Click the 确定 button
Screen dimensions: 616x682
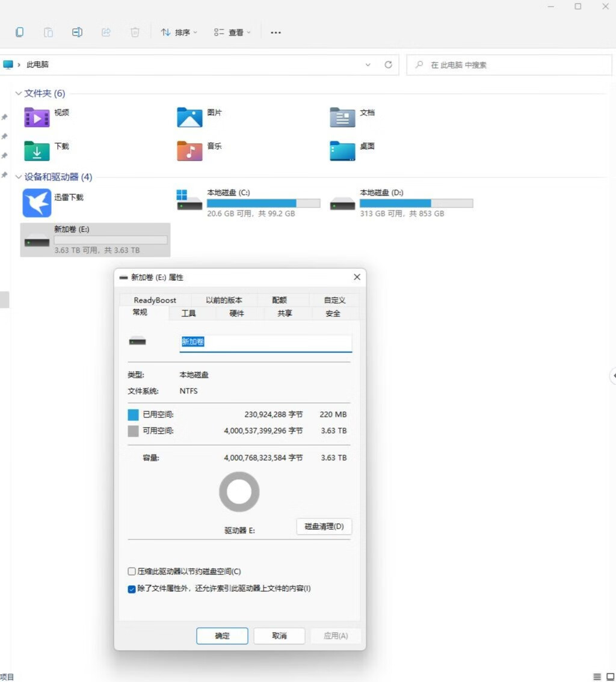click(223, 636)
